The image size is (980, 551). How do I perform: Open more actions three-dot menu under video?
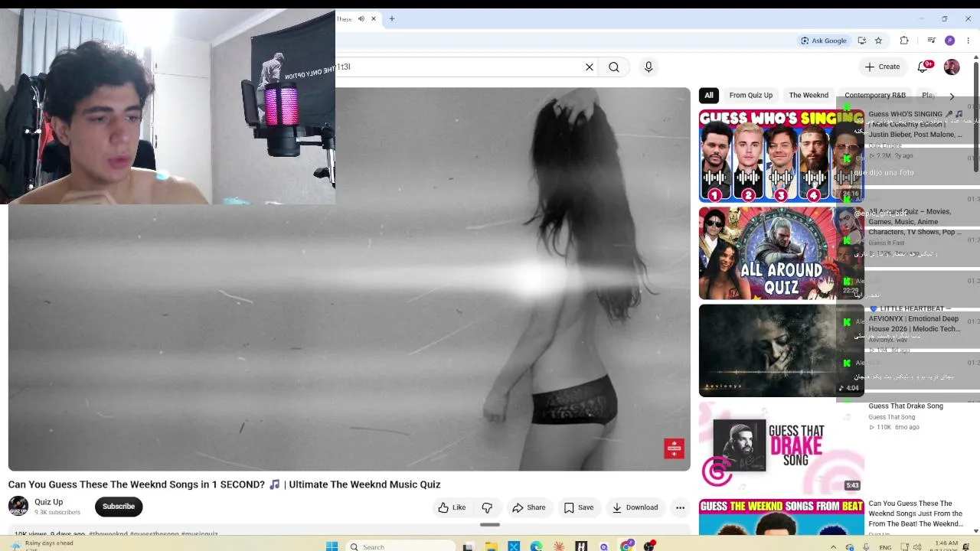point(680,507)
